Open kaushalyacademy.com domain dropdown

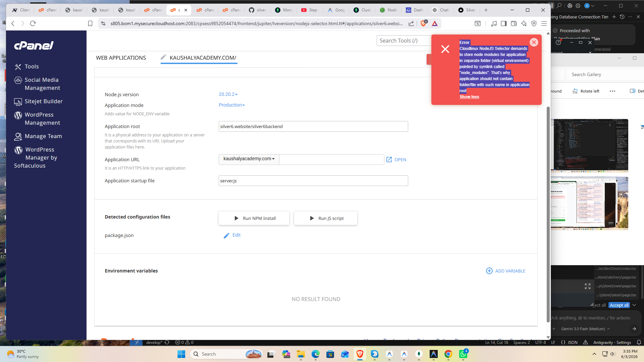click(x=249, y=159)
